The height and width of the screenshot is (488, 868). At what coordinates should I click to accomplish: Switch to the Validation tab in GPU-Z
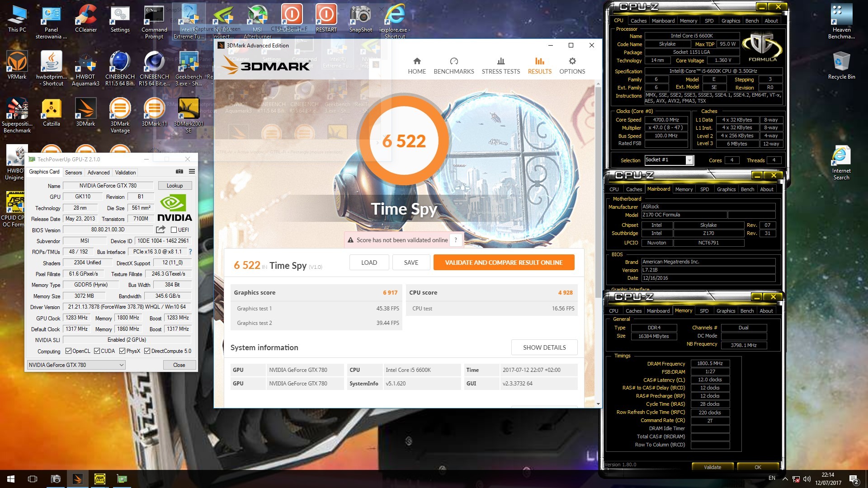pos(125,172)
